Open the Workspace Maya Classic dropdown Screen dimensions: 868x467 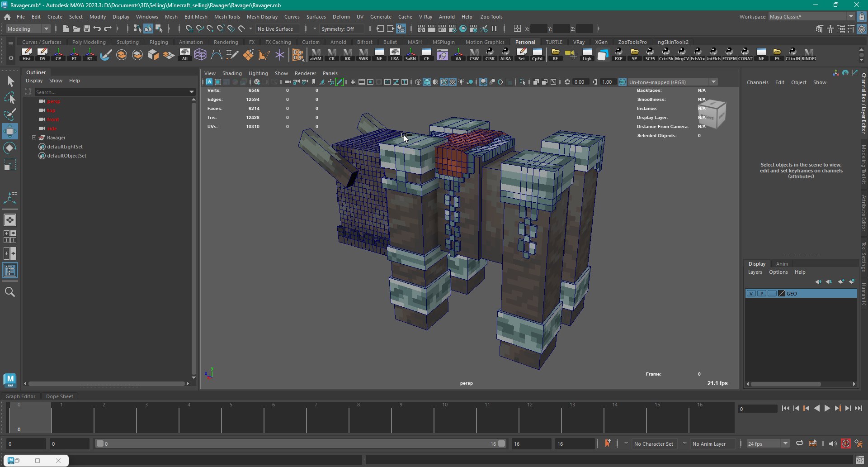coord(811,16)
